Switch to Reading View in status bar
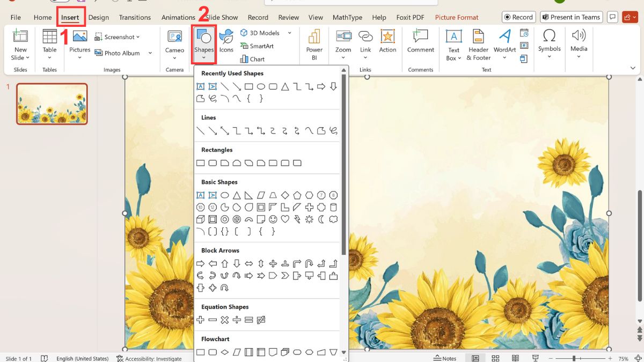The height and width of the screenshot is (362, 644). (x=515, y=358)
